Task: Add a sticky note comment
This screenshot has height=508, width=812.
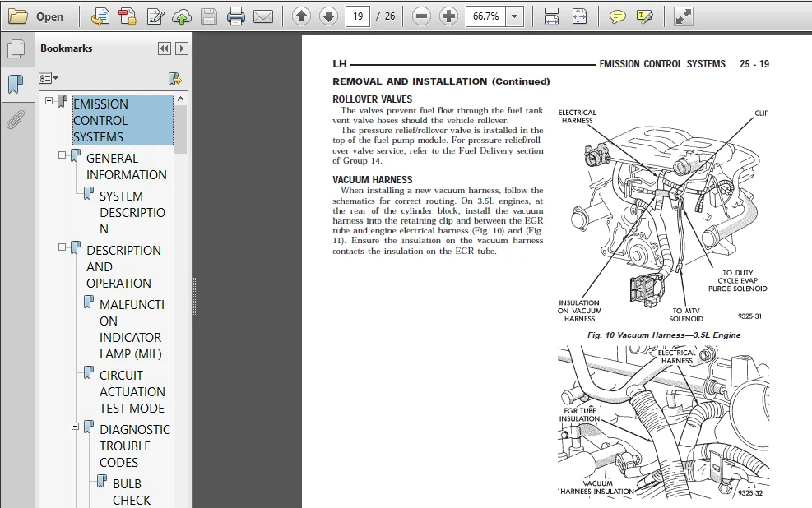Action: (617, 17)
